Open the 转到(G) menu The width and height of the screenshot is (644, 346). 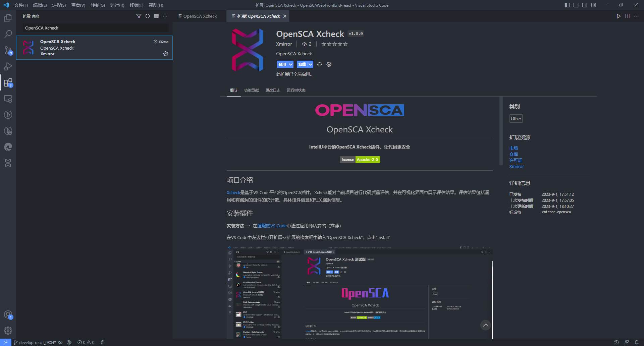(x=98, y=5)
